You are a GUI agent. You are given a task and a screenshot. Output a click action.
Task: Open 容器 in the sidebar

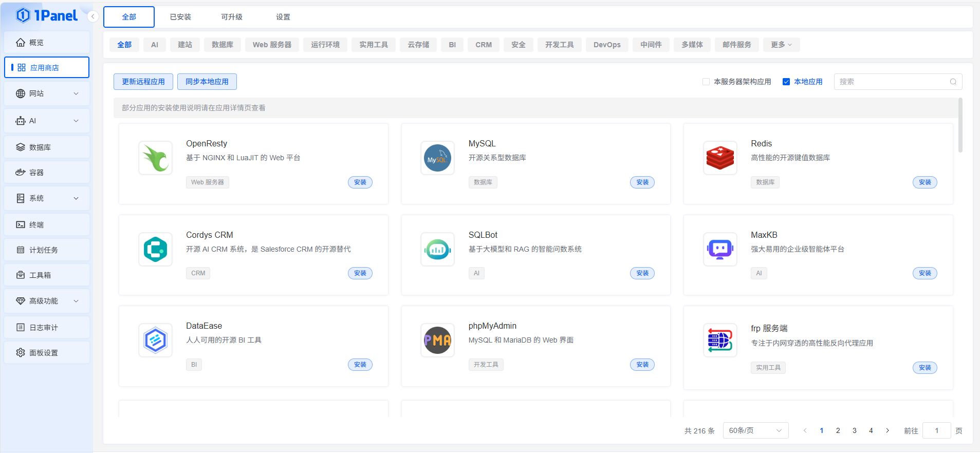(47, 173)
